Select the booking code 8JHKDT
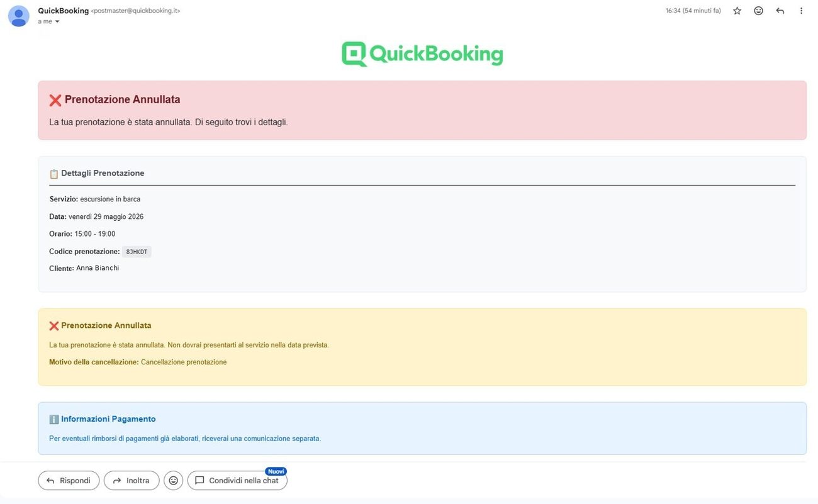 137,252
